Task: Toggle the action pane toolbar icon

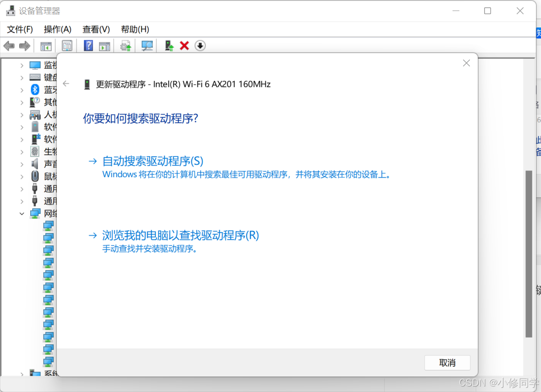Action: click(x=104, y=46)
